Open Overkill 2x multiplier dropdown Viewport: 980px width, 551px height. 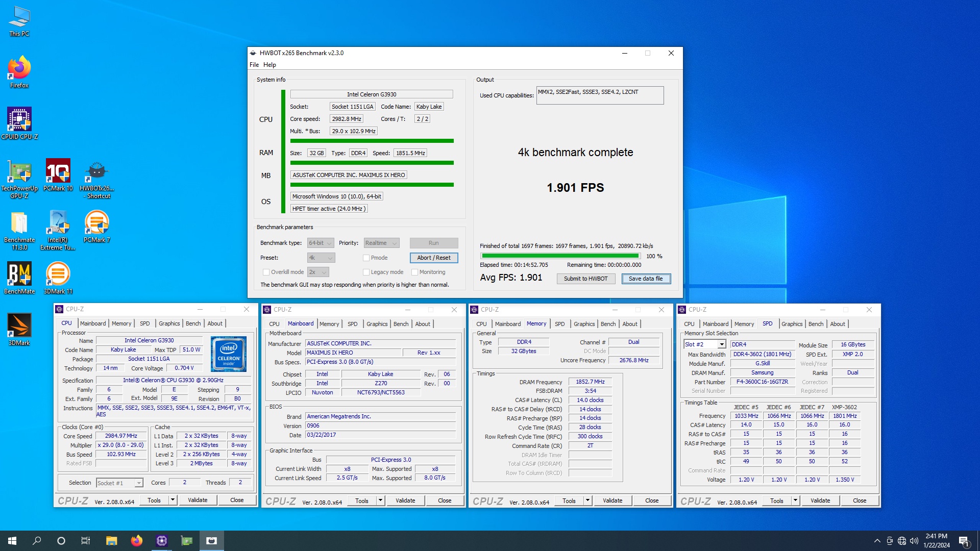click(x=318, y=272)
